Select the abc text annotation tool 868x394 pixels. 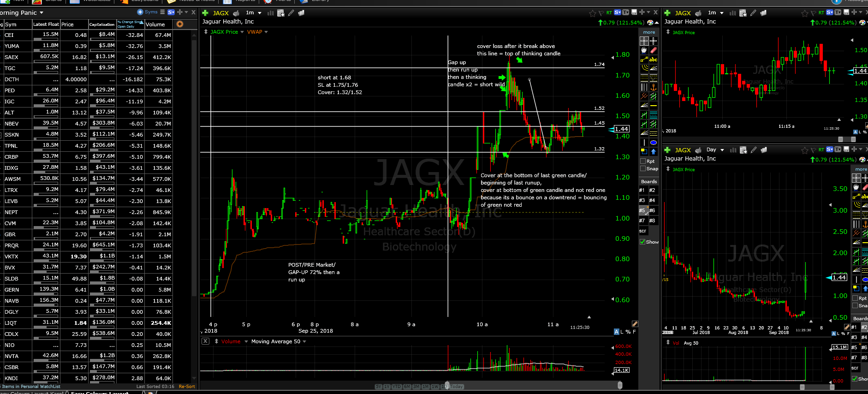pos(654,60)
